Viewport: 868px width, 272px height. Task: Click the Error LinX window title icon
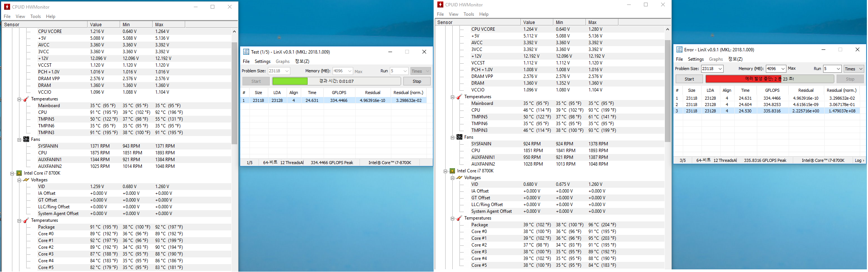(679, 49)
